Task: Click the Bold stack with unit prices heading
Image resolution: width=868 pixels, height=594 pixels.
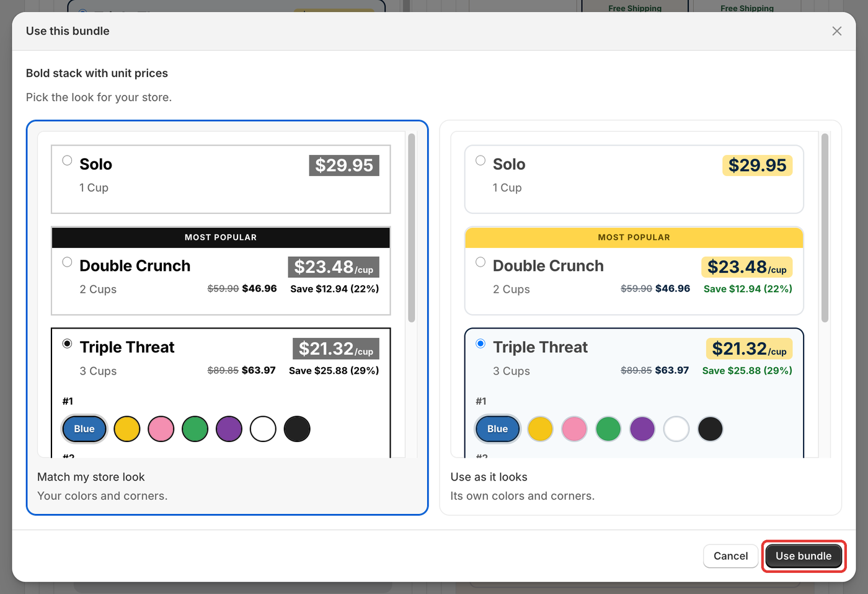Action: coord(97,73)
